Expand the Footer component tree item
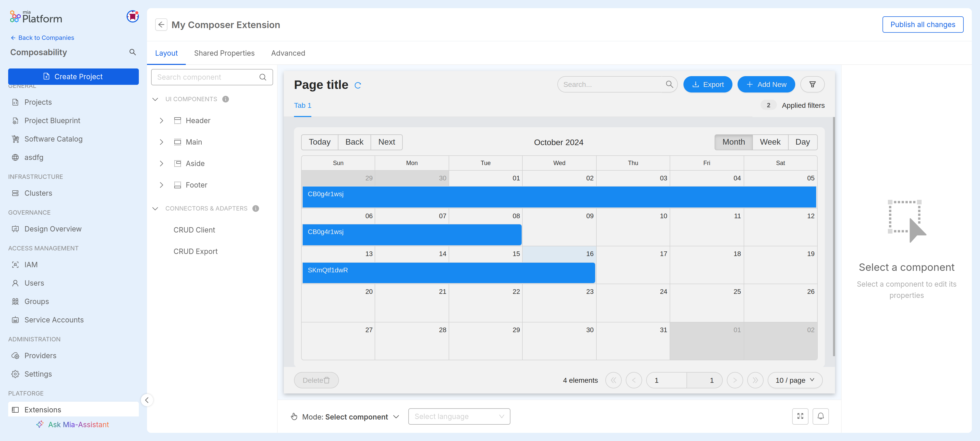This screenshot has height=441, width=980. pos(161,184)
